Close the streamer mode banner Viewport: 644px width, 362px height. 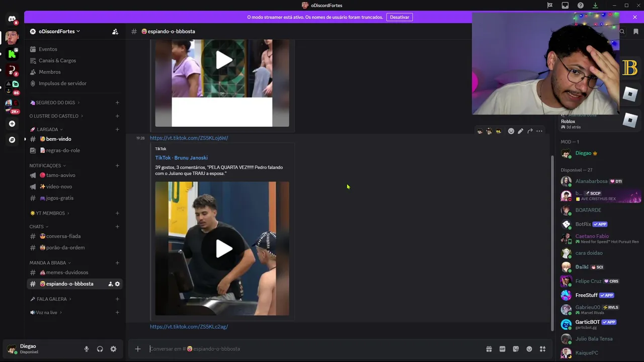(635, 17)
